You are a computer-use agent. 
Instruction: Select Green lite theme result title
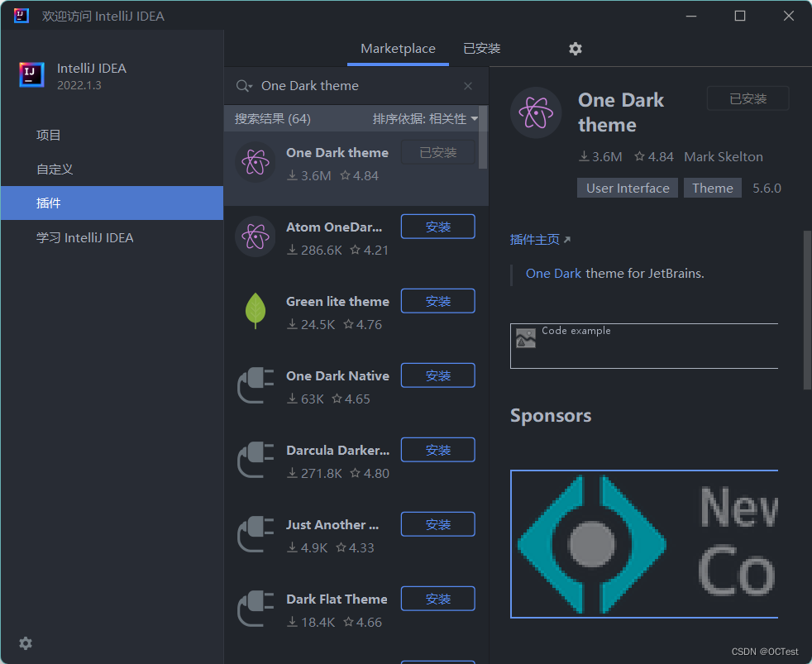click(x=337, y=302)
